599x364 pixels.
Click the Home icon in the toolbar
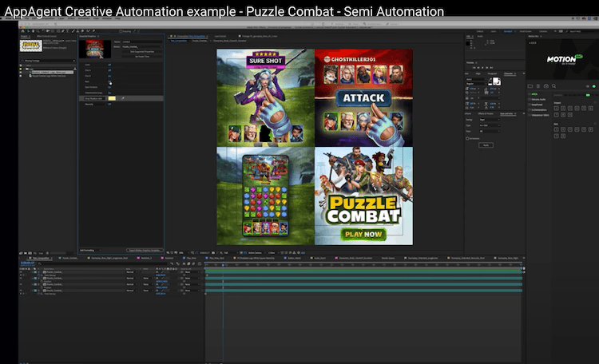pyautogui.click(x=23, y=31)
